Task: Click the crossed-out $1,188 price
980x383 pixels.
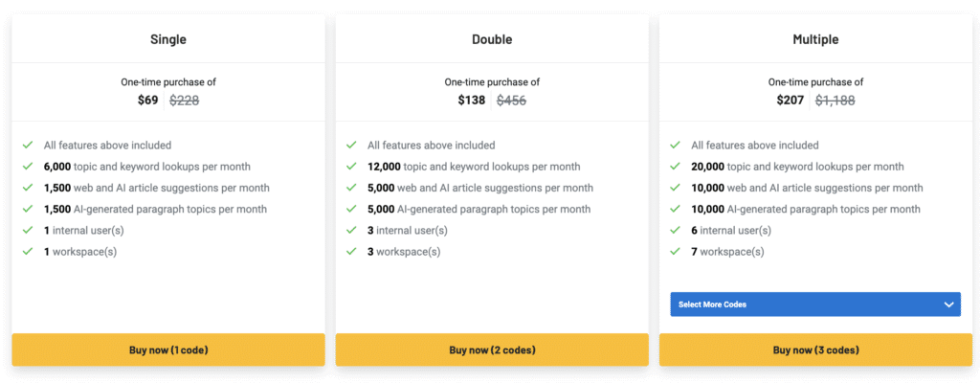Action: click(x=835, y=100)
